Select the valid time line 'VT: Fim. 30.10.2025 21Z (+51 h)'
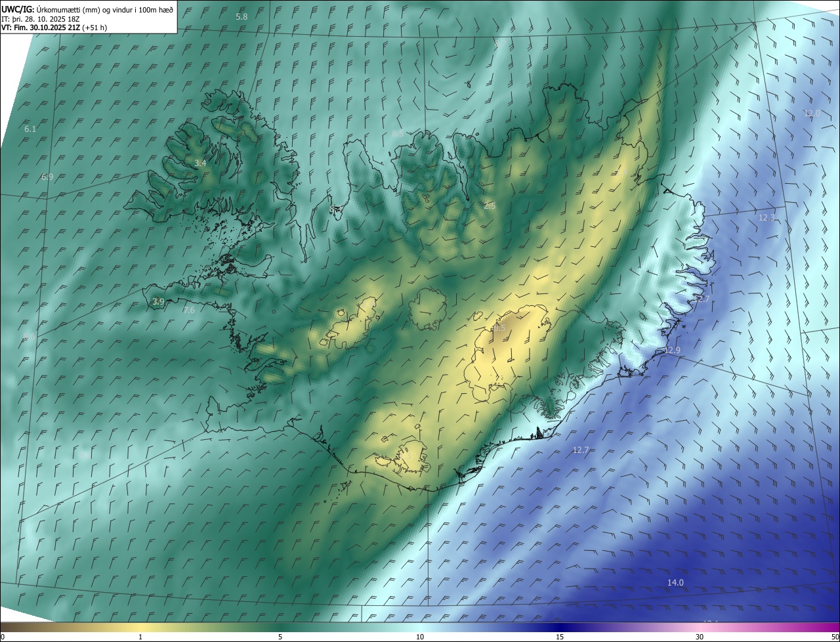Image resolution: width=840 pixels, height=642 pixels. [x=54, y=28]
